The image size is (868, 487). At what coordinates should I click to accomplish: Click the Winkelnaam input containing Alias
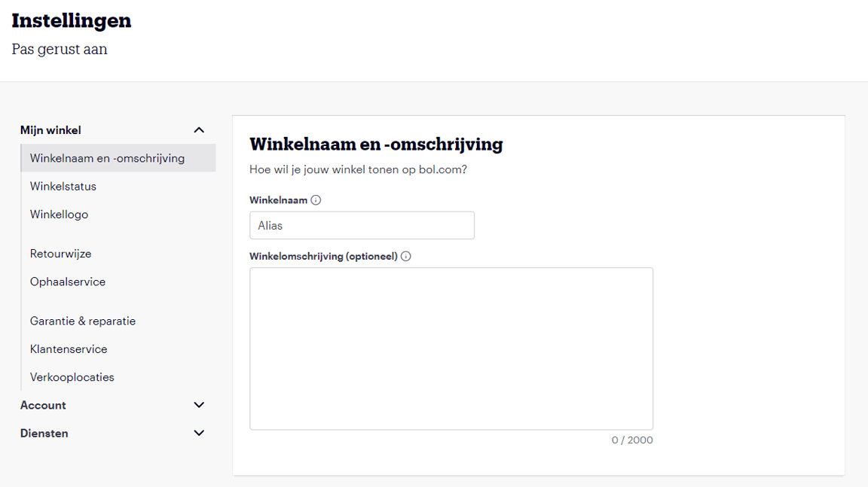pos(362,224)
